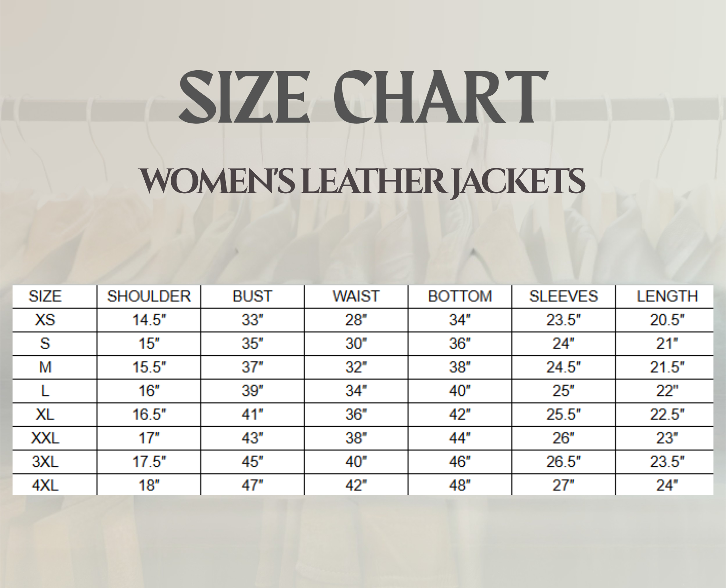Click the 14.5" shoulder cell for XS

pos(149,320)
